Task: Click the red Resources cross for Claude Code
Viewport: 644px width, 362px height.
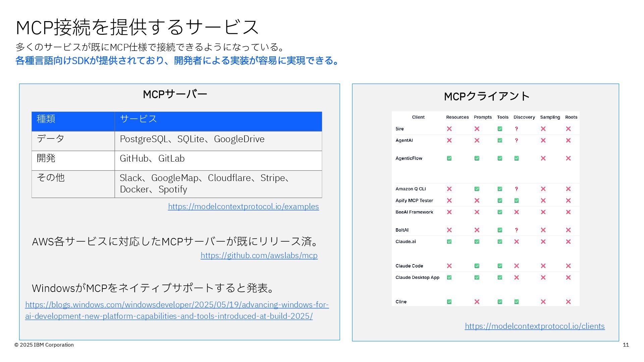Action: [449, 266]
